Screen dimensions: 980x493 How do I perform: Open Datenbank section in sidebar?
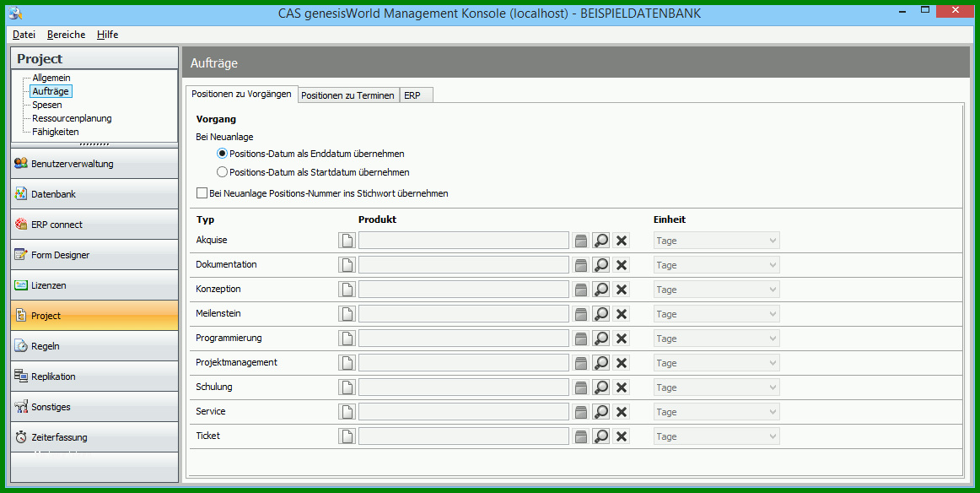[x=94, y=194]
